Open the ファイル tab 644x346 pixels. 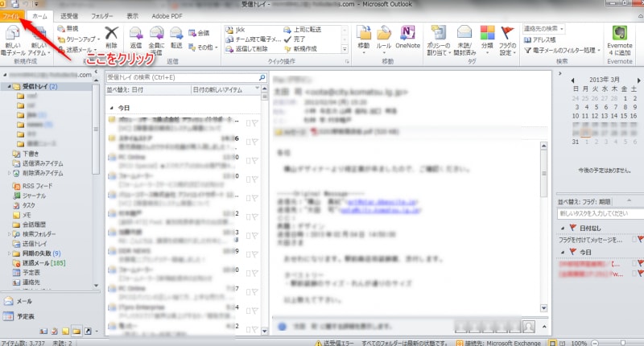pos(10,16)
